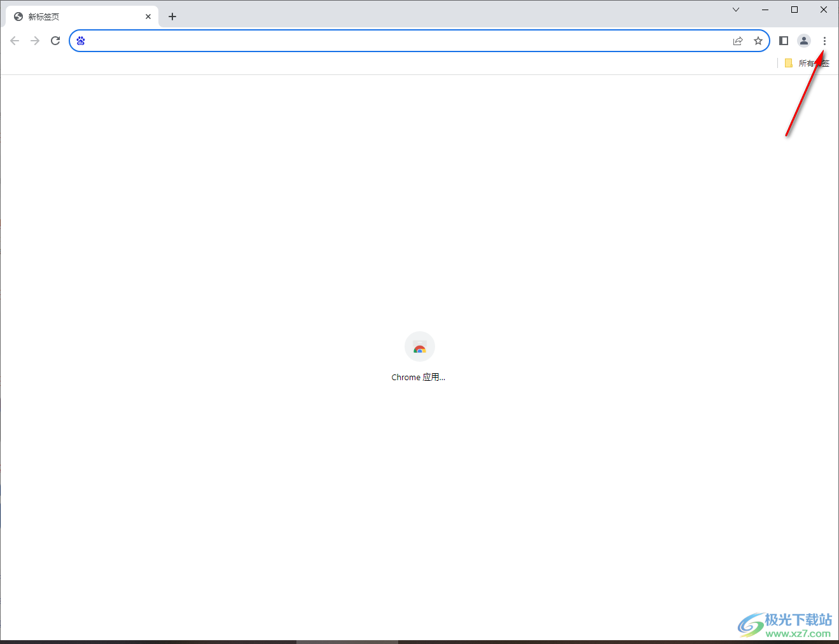Image resolution: width=839 pixels, height=644 pixels.
Task: Close the 新标签页 tab
Action: [x=148, y=17]
